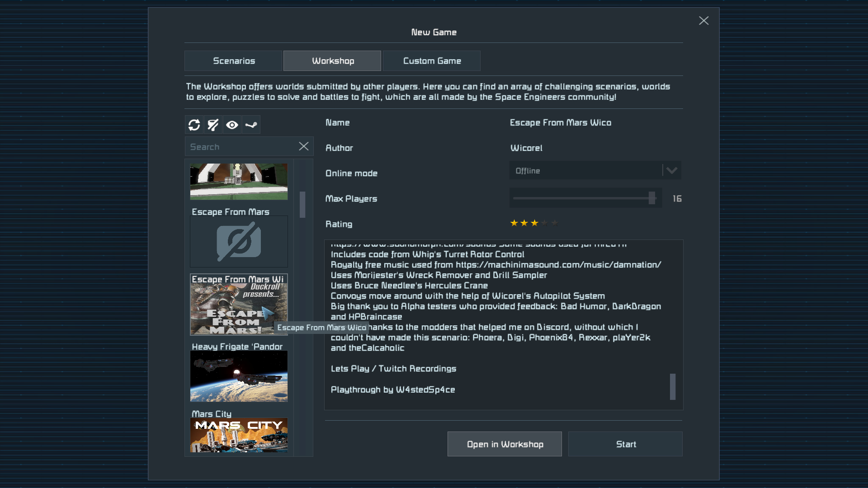Viewport: 868px width, 488px height.
Task: Click the clear filter funnel icon
Action: click(213, 125)
